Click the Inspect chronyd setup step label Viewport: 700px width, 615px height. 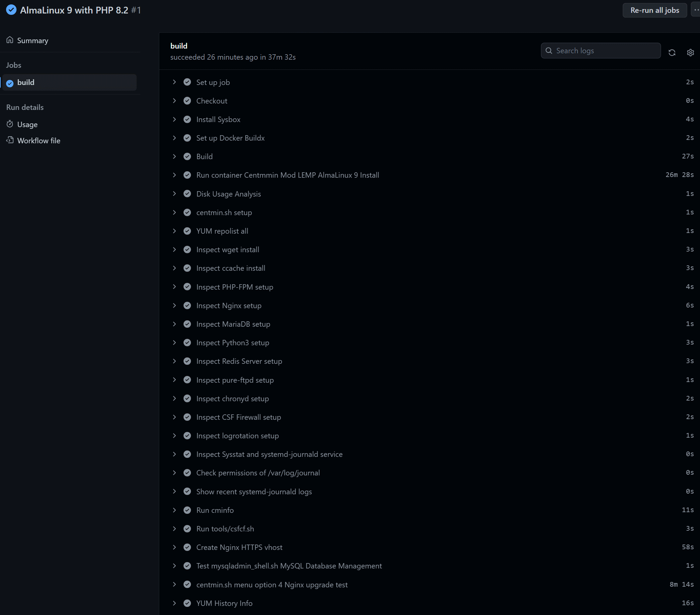[x=232, y=399]
